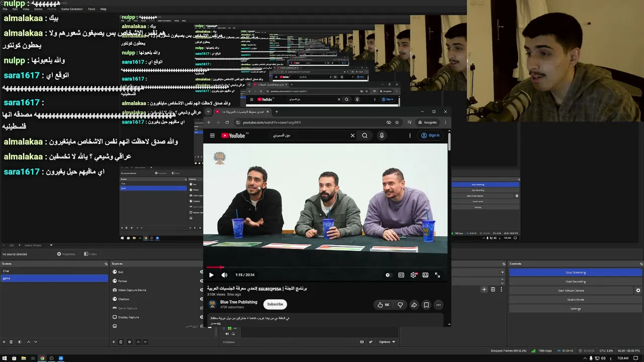Toggle visibility of the Sub source
Viewport: 644px width, 362px height.
(202, 272)
